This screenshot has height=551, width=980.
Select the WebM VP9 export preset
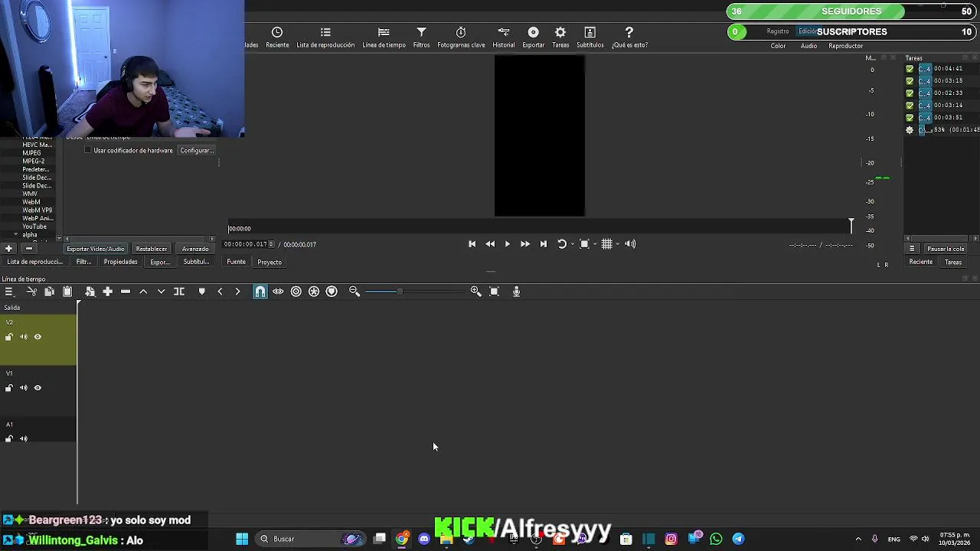click(37, 210)
